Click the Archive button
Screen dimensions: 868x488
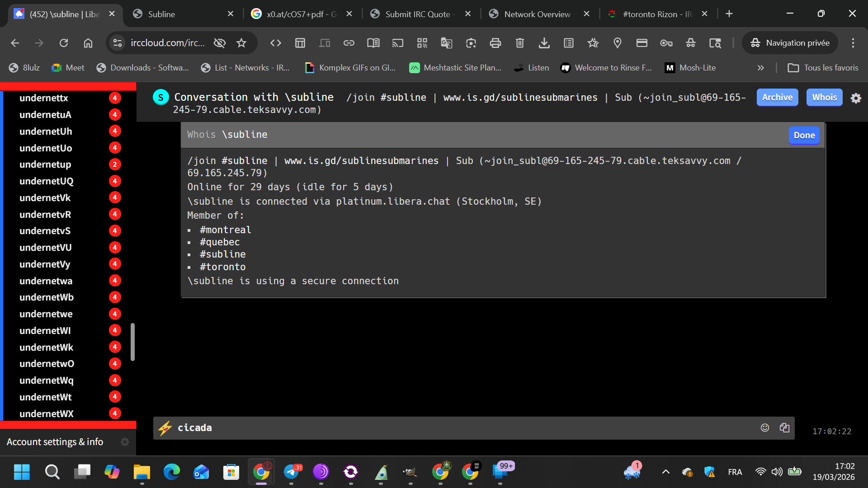click(x=777, y=97)
